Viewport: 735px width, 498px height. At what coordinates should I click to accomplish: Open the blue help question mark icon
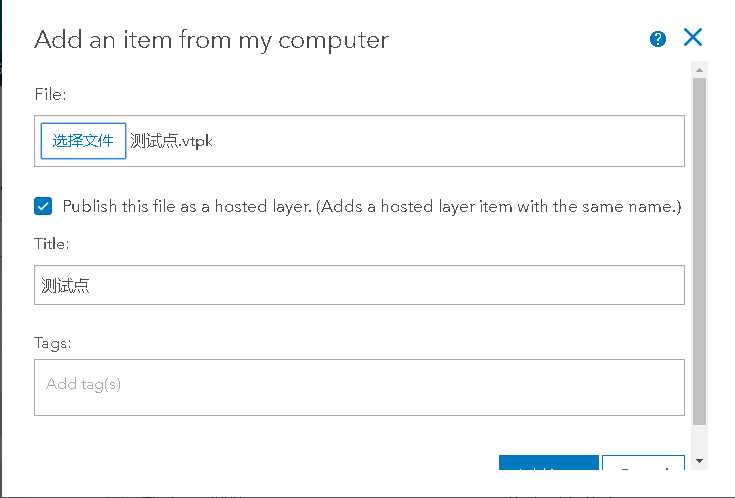tap(658, 39)
